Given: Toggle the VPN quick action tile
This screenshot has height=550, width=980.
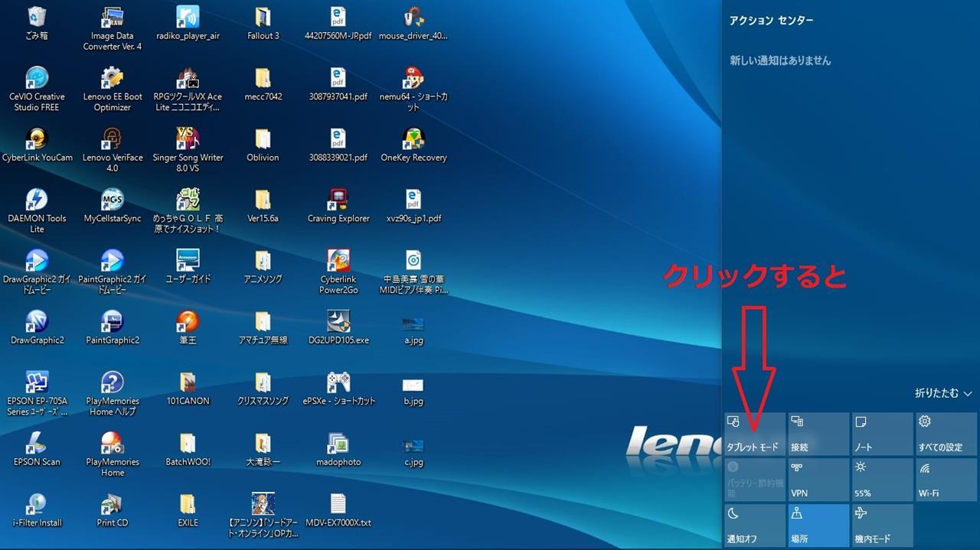Looking at the screenshot, I should click(x=819, y=480).
